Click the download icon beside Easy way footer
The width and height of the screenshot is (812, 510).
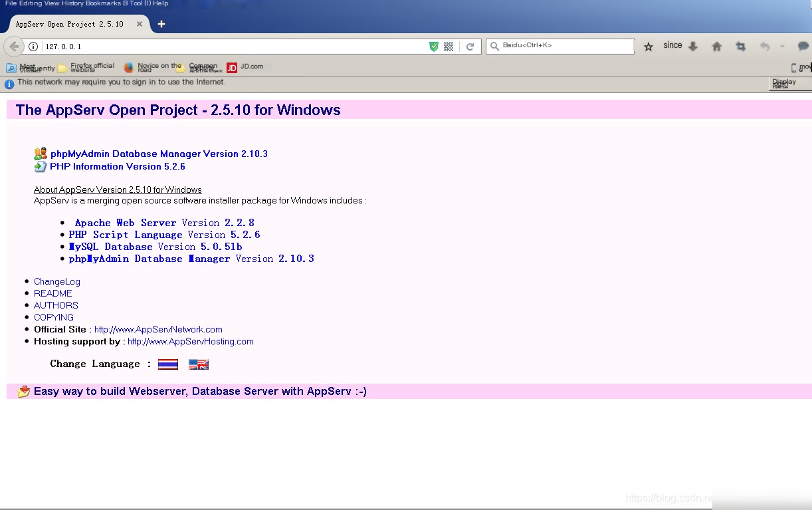pos(24,392)
